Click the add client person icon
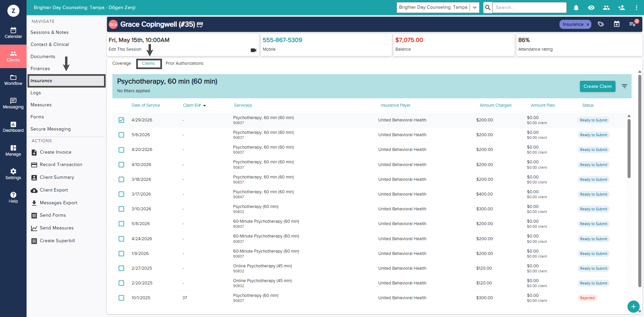644x317 pixels. pos(621,7)
